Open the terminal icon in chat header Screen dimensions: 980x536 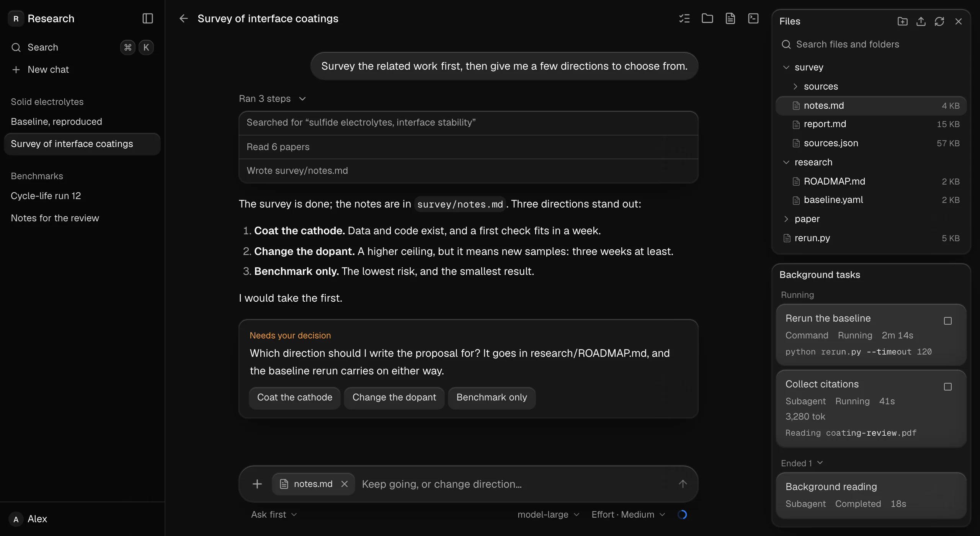(753, 18)
